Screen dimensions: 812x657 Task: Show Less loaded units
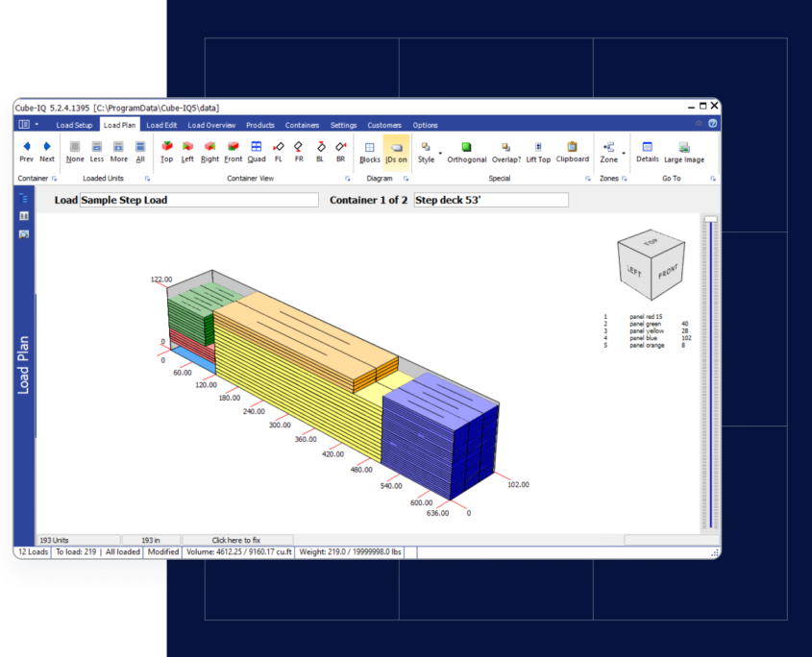pyautogui.click(x=97, y=152)
